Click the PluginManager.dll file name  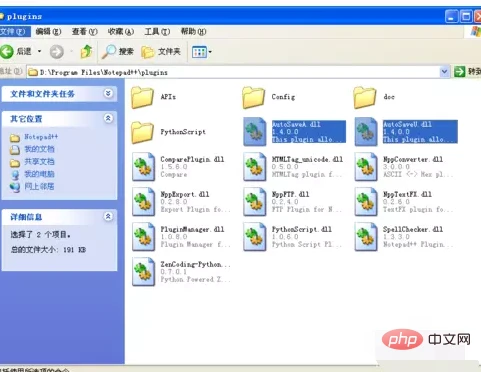[192, 229]
